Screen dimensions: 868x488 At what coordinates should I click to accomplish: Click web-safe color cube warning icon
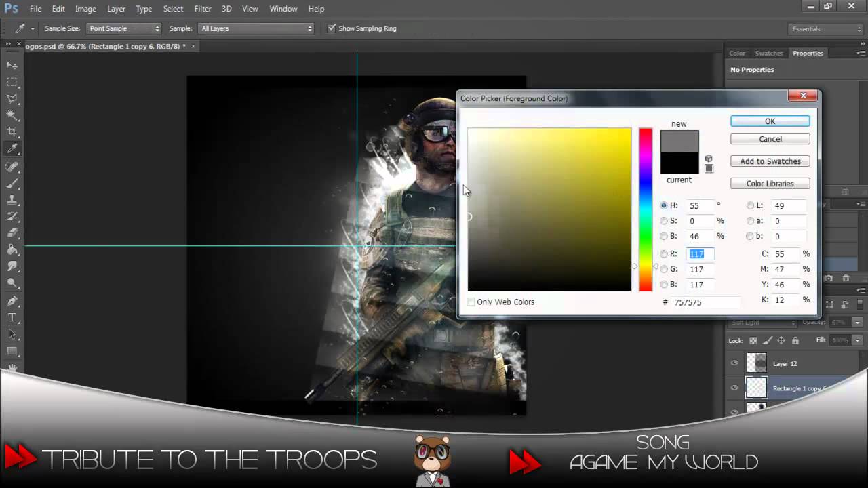click(709, 159)
